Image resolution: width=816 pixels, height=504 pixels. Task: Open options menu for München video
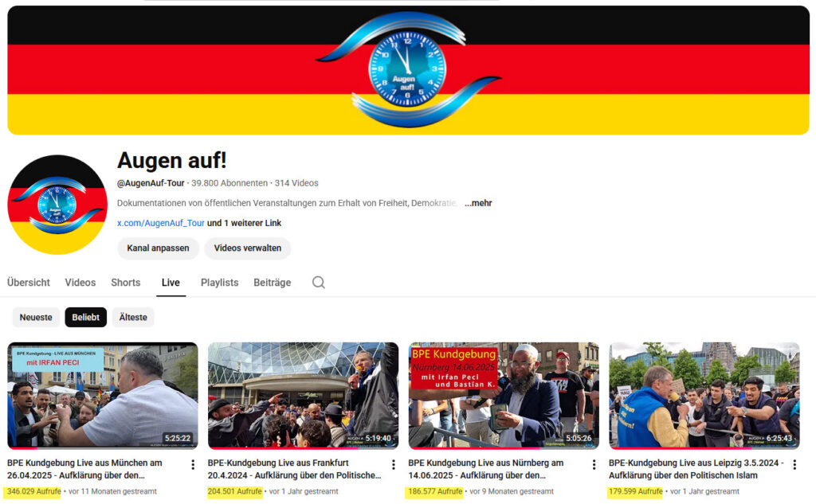(x=192, y=464)
